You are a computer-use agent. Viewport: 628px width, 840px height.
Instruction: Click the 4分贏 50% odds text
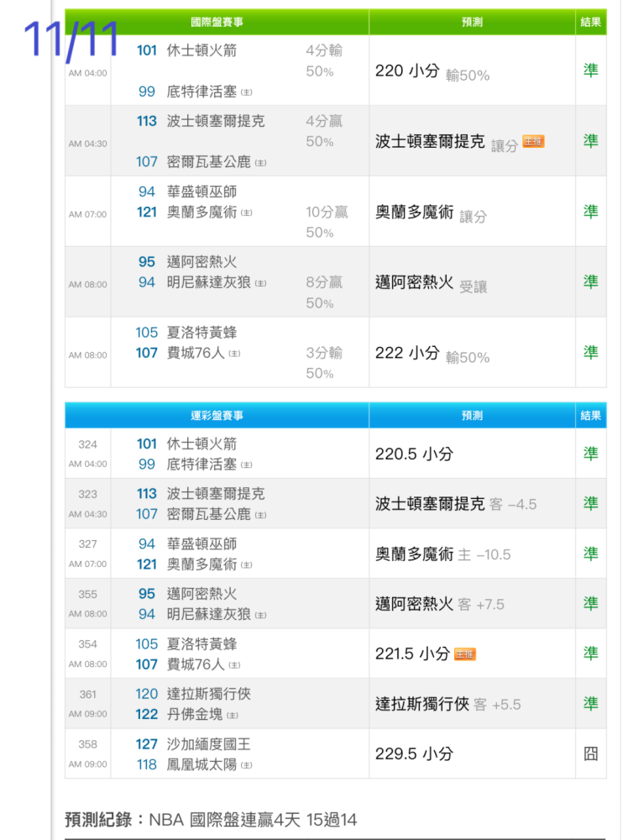[324, 131]
